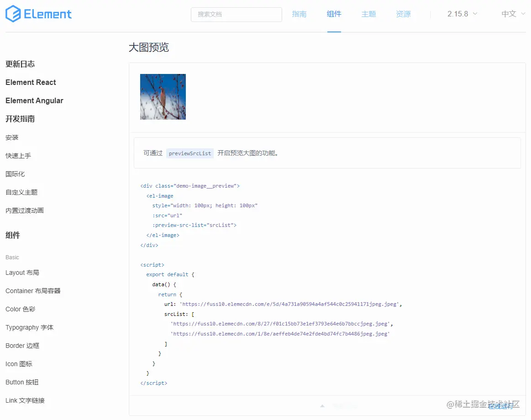Open Button 按钮 component page
Screen dimensions: 531x420
click(22, 383)
